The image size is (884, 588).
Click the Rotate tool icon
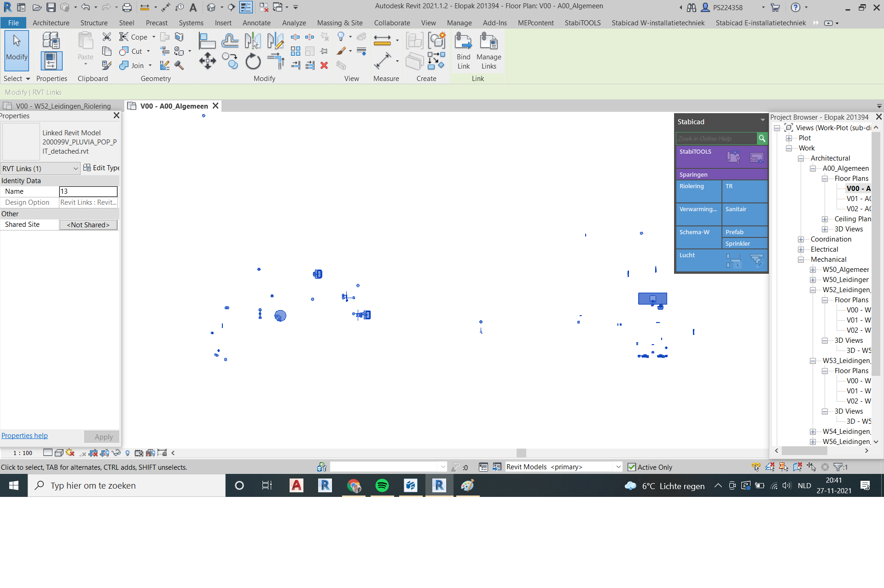[x=253, y=61]
